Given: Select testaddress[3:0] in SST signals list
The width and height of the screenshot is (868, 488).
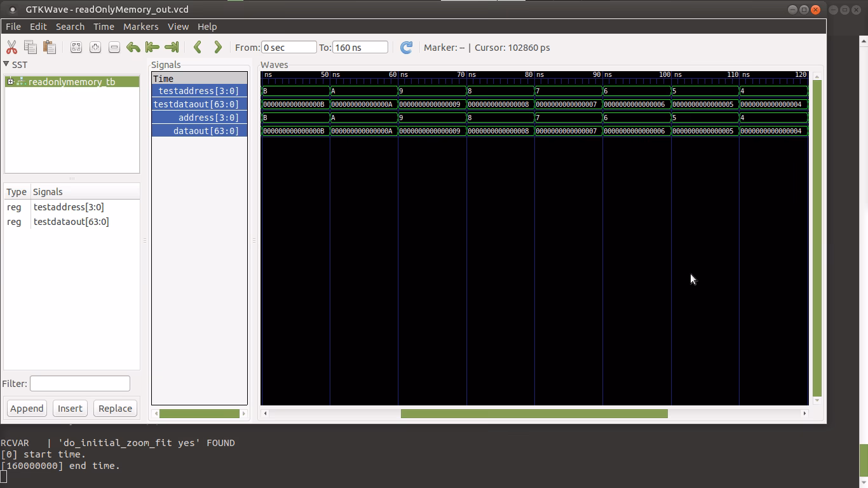Looking at the screenshot, I should pos(69,207).
